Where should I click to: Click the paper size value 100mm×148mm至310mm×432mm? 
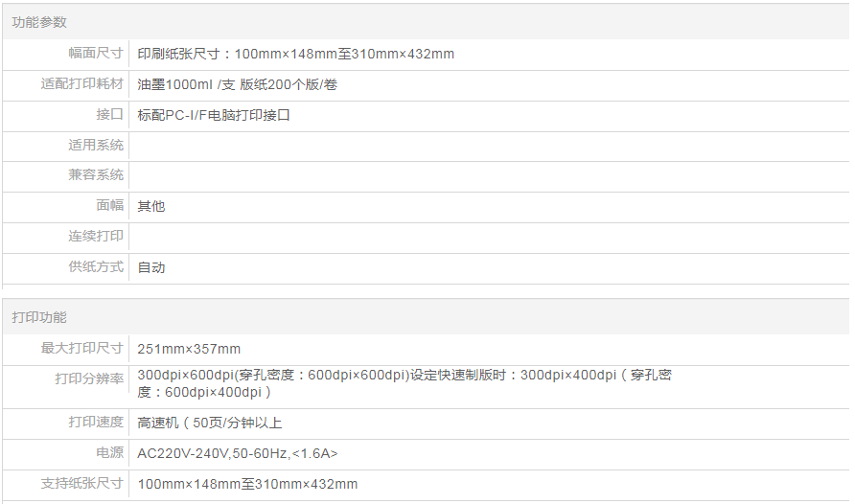[x=296, y=54]
